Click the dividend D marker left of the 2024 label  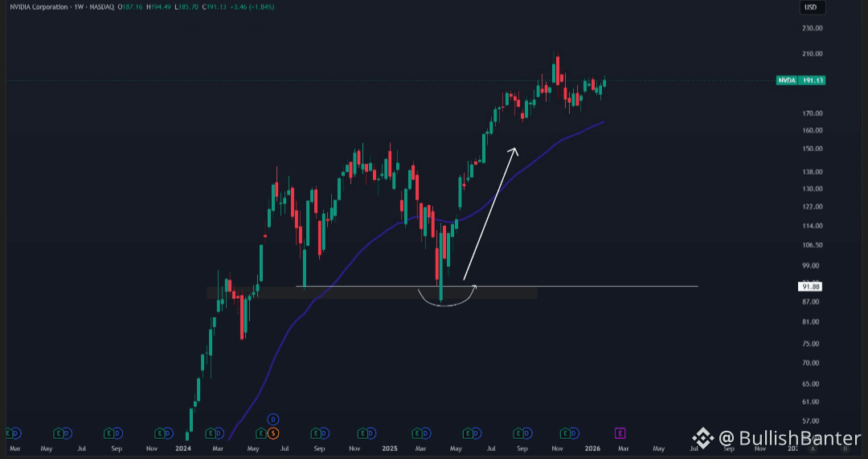tap(168, 433)
